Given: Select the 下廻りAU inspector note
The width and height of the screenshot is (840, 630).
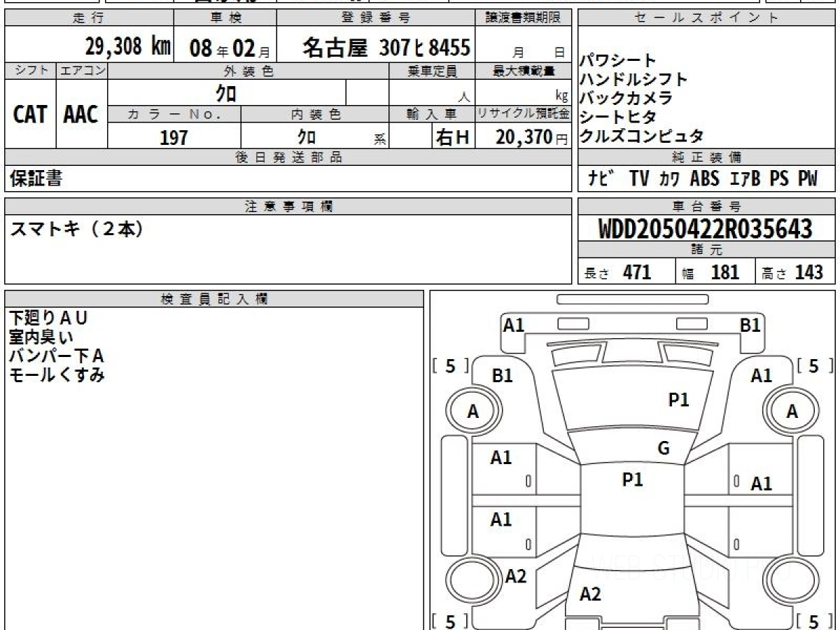Looking at the screenshot, I should pos(48,318).
